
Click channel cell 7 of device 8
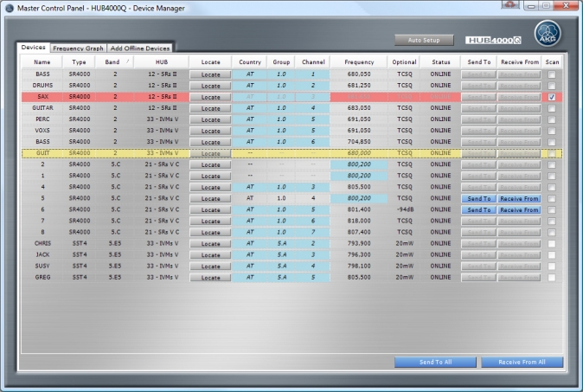[313, 232]
